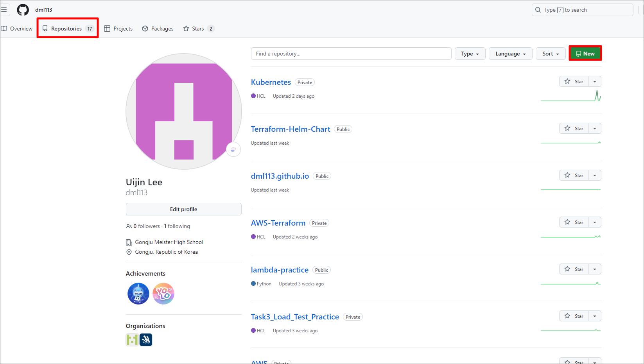This screenshot has height=364, width=644.
Task: Expand list dropdown next to AWS-Terraform Star
Action: (595, 222)
